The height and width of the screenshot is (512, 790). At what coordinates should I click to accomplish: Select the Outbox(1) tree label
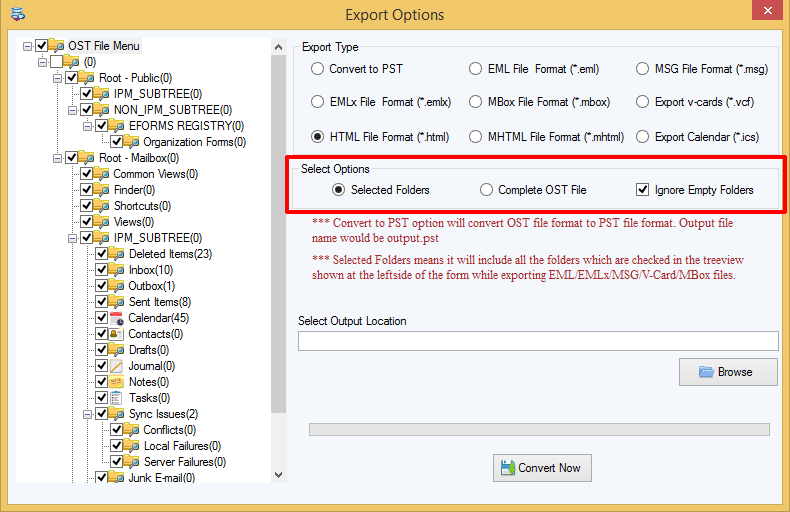[152, 286]
